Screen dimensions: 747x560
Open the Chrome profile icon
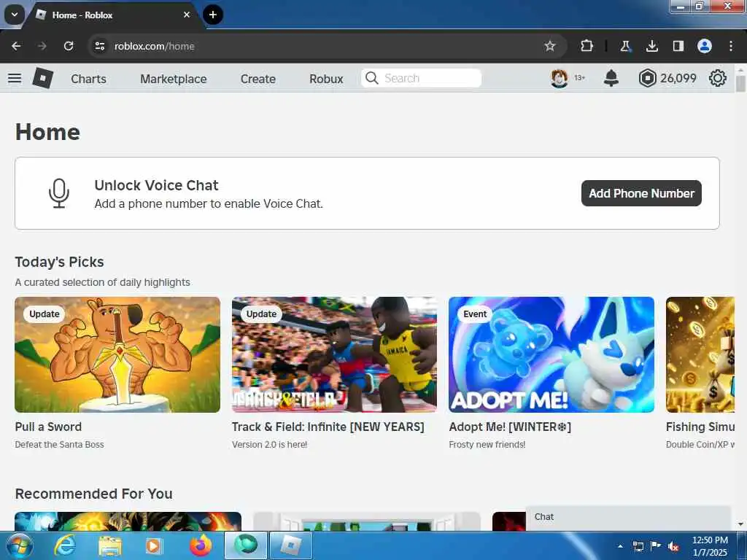705,46
